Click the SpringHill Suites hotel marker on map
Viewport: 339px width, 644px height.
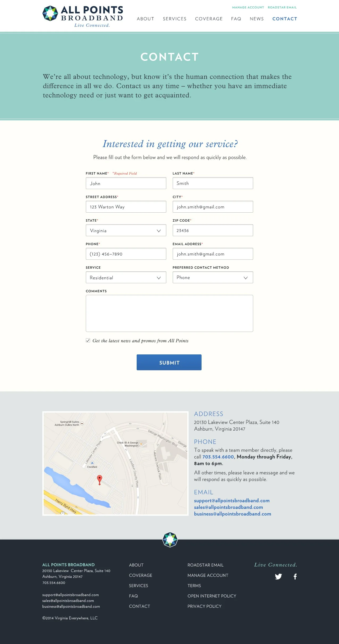pyautogui.click(x=82, y=423)
